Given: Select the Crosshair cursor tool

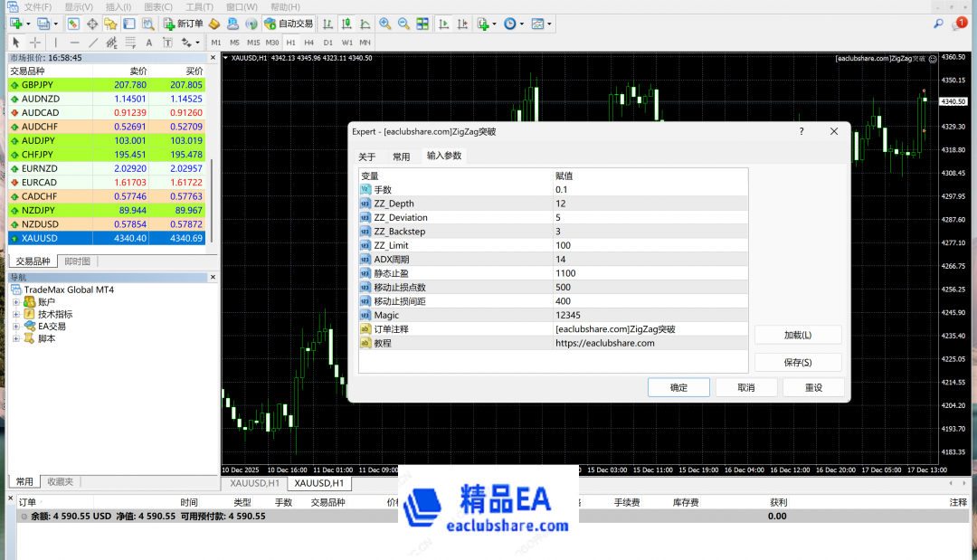Looking at the screenshot, I should point(35,43).
